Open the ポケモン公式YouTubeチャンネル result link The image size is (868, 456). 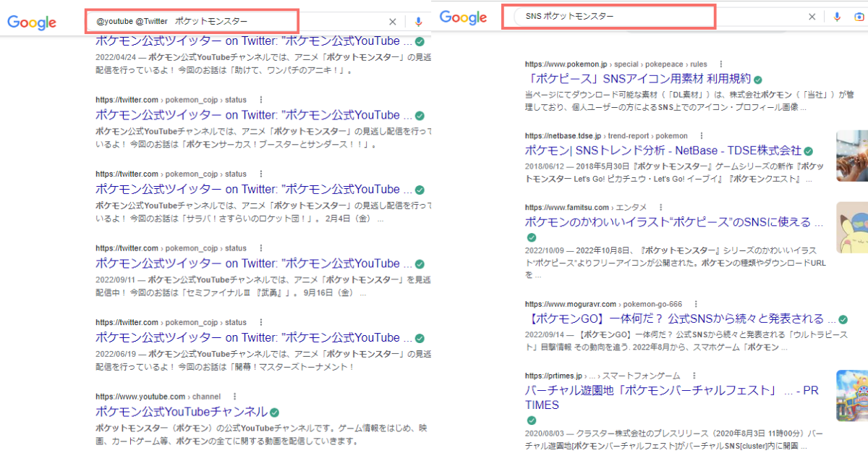click(181, 412)
